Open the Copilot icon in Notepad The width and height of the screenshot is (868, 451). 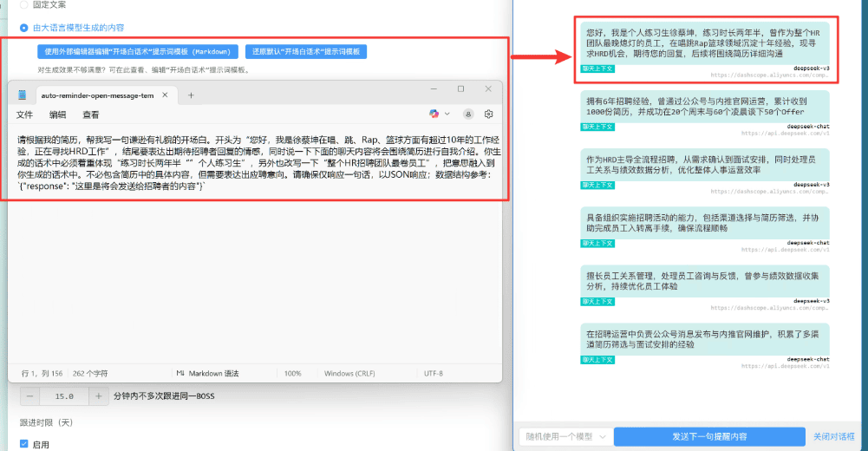[434, 114]
